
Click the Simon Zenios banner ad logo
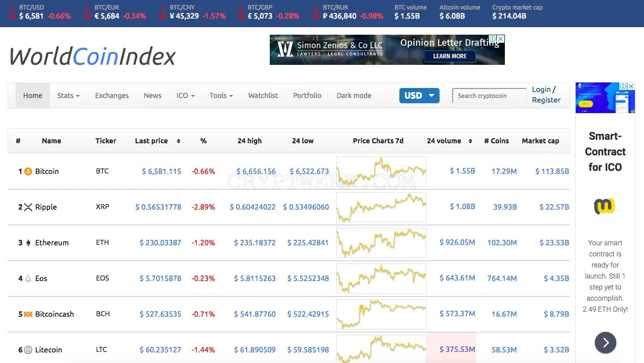coord(285,49)
